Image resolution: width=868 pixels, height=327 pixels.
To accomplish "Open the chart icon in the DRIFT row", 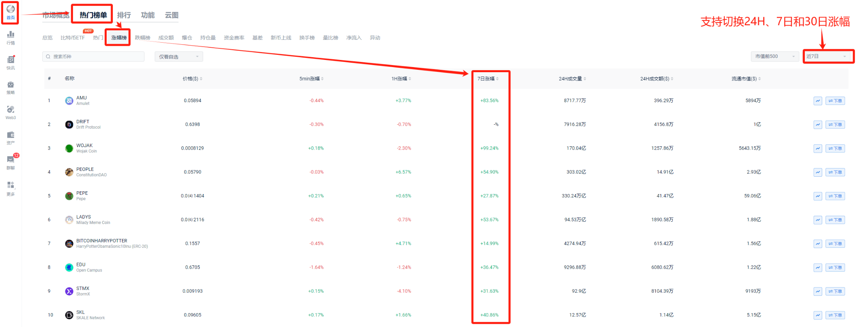I will 818,125.
